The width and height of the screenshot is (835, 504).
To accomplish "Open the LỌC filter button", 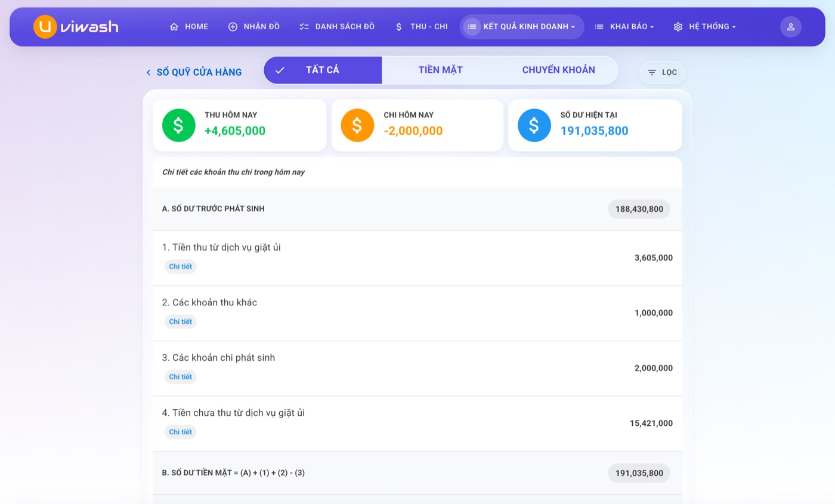I will point(662,73).
